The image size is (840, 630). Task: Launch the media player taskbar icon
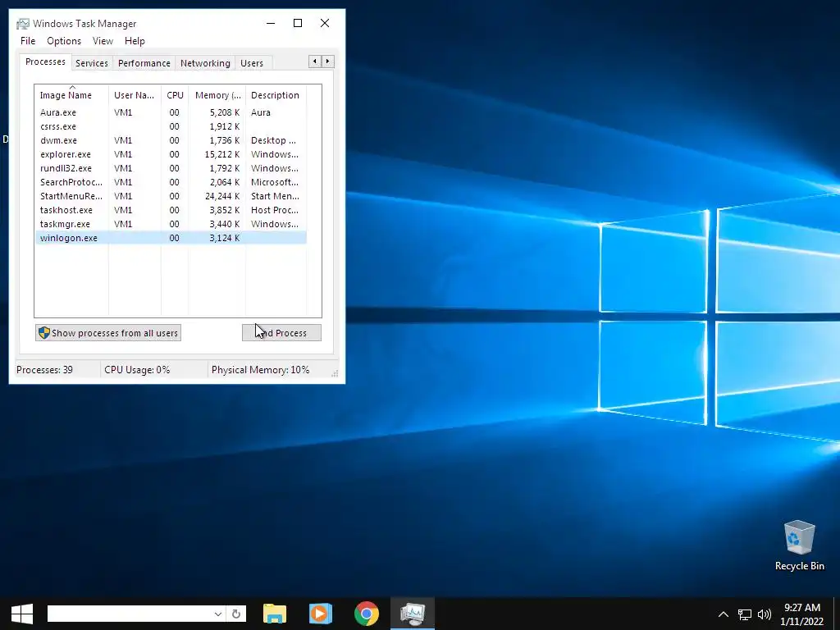321,614
